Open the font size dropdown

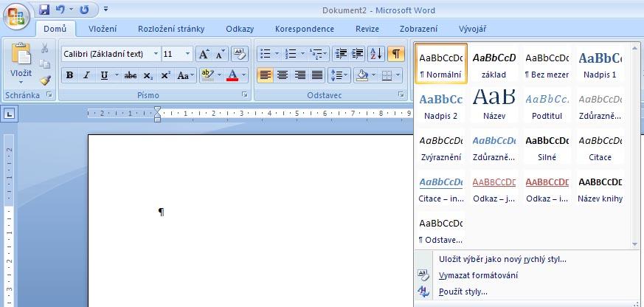tap(187, 54)
